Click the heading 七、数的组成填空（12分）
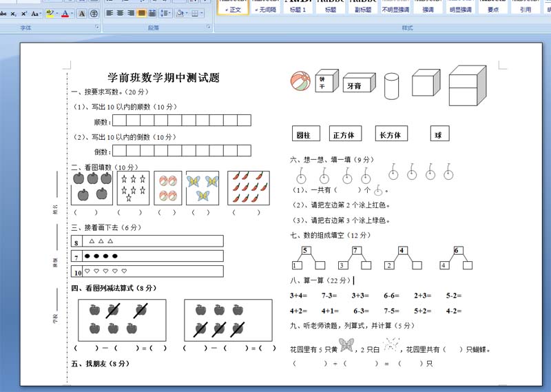 [x=331, y=235]
